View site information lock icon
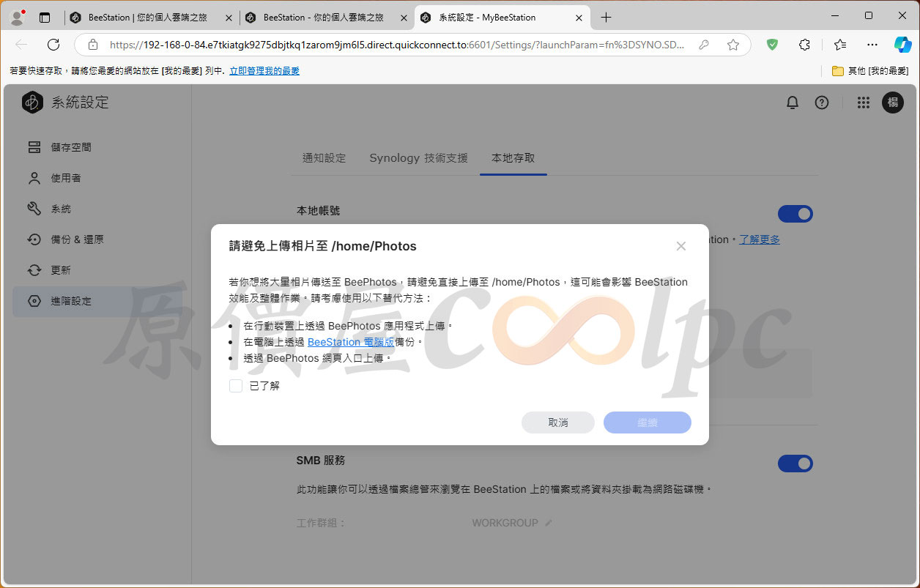The height and width of the screenshot is (588, 920). 93,45
